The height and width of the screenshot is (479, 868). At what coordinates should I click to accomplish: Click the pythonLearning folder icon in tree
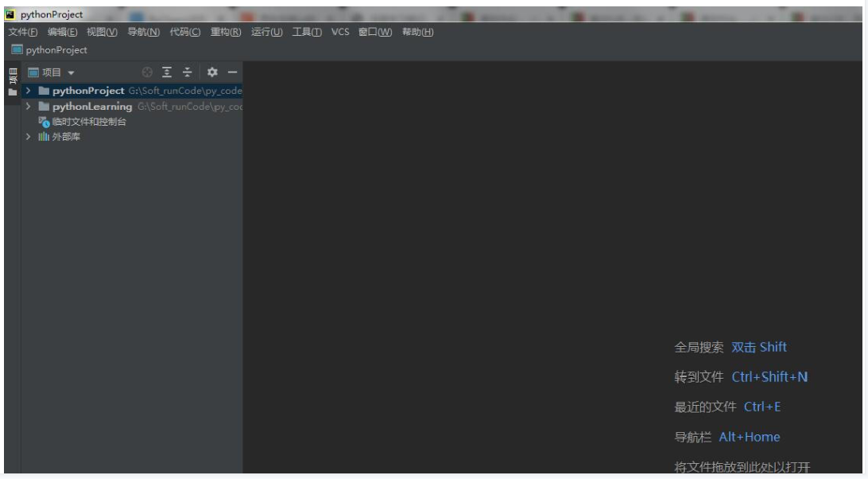tap(44, 106)
